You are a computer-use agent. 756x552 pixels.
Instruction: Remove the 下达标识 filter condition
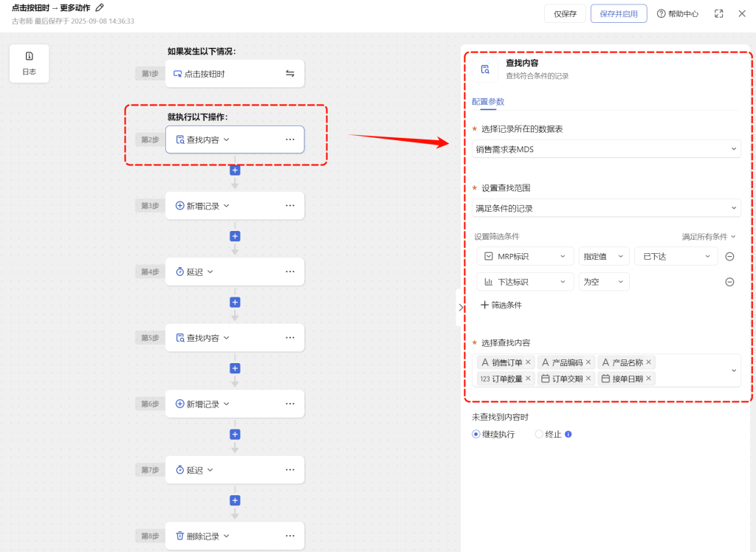coord(729,282)
